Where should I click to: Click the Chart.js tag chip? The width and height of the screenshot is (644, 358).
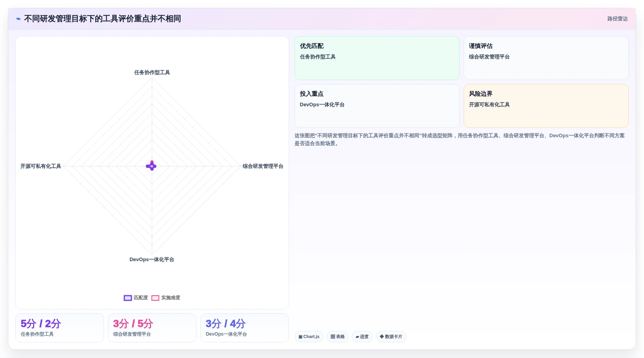pos(309,337)
